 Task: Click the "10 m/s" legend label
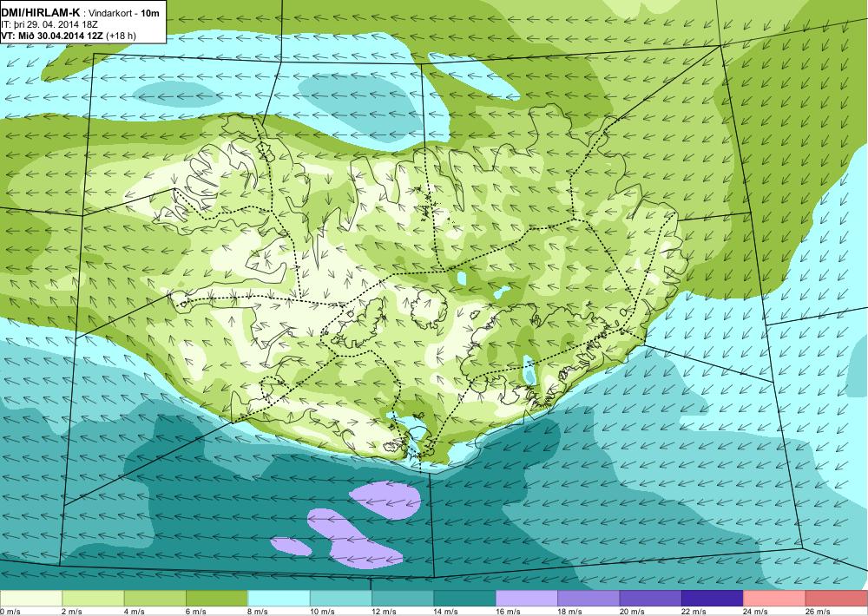(322, 612)
